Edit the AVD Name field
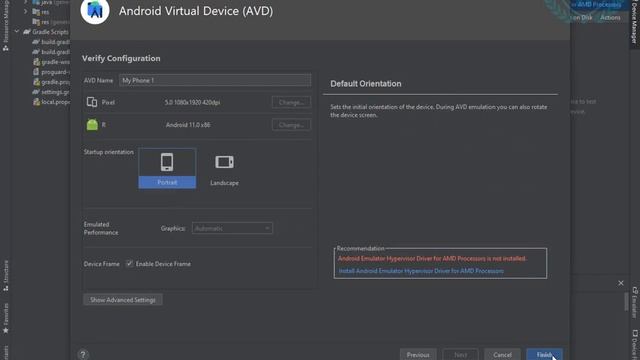Image resolution: width=640 pixels, height=360 pixels. [x=215, y=80]
